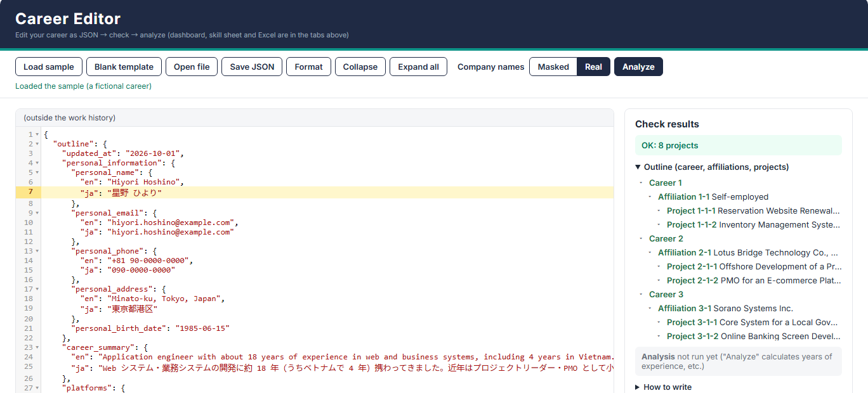Switch company names to Masked

click(x=553, y=67)
